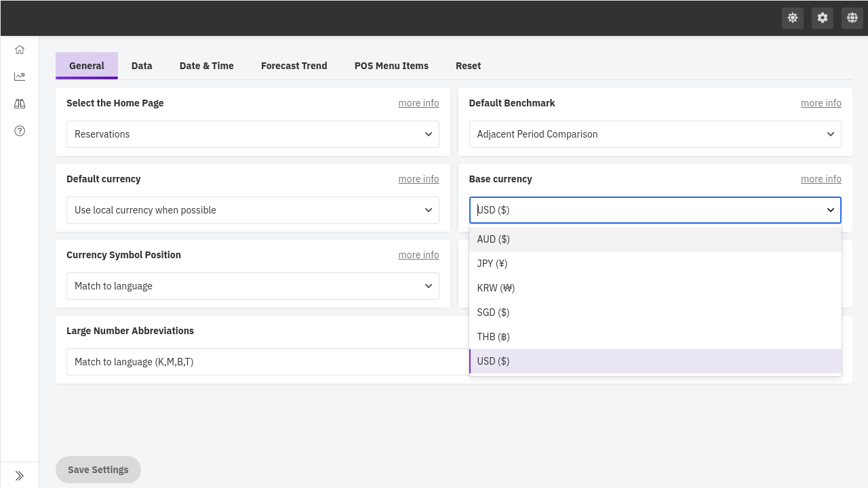Image resolution: width=868 pixels, height=488 pixels.
Task: Open the Default Benchmark dropdown
Action: (x=655, y=134)
